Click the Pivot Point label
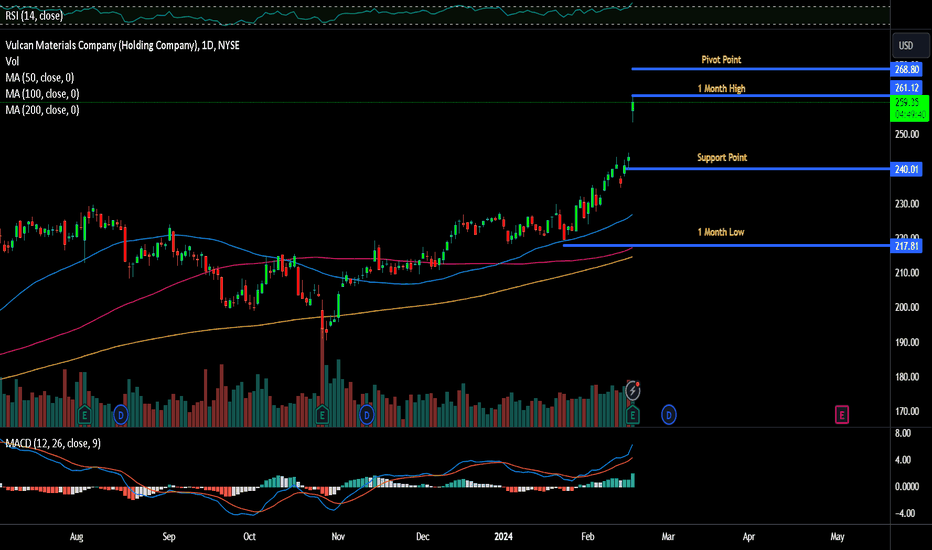 (721, 59)
